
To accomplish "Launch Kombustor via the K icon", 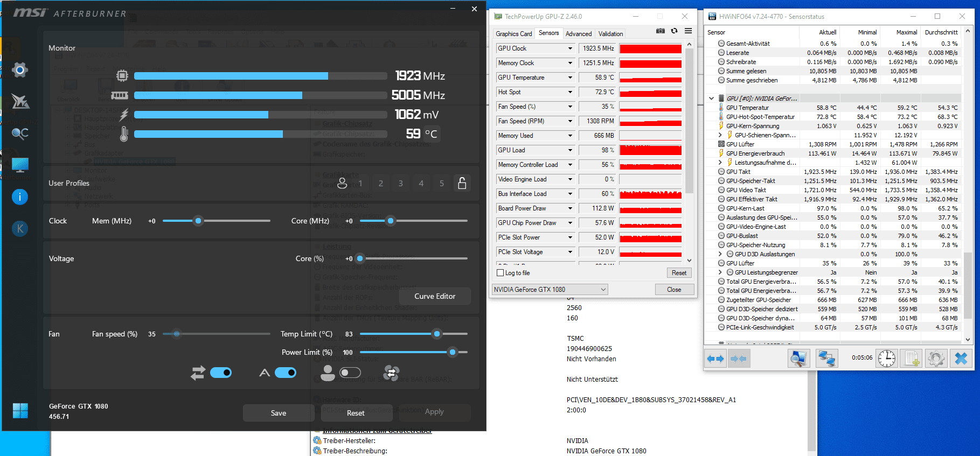I will click(x=20, y=229).
